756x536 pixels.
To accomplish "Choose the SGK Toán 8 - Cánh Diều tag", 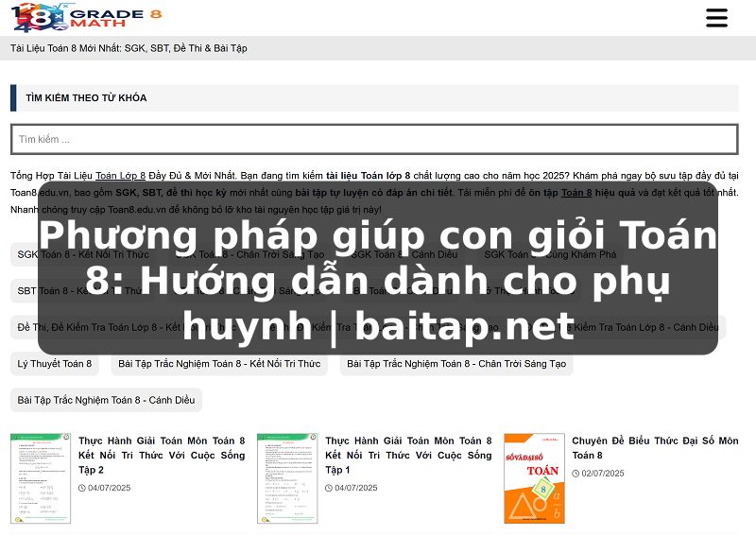I will tap(404, 254).
